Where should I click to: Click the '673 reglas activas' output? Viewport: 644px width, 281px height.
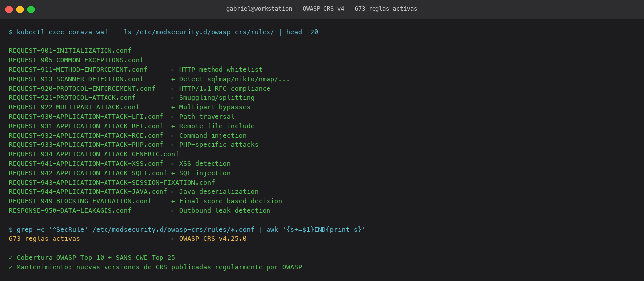[x=45, y=239]
